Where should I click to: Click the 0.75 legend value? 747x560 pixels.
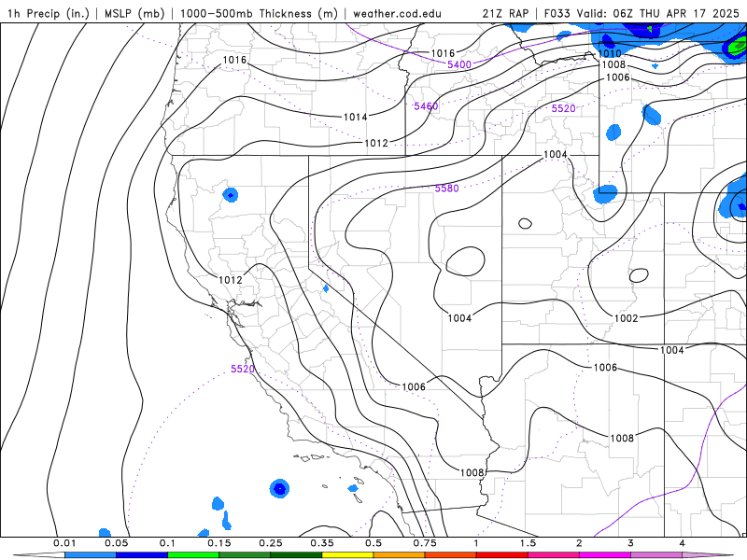coord(425,543)
